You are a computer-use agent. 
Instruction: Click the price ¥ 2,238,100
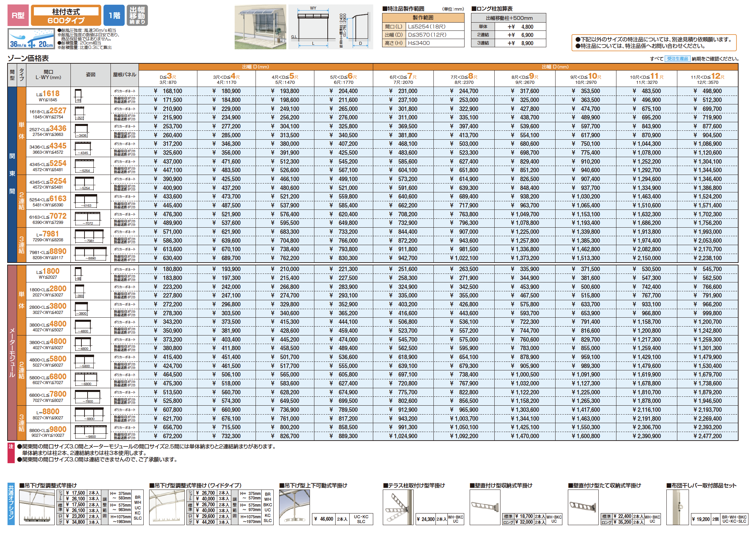707,258
